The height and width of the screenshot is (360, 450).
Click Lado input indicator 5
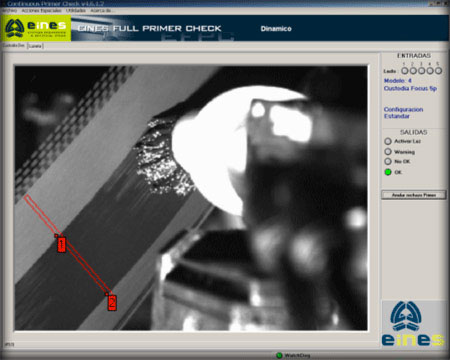coord(438,71)
